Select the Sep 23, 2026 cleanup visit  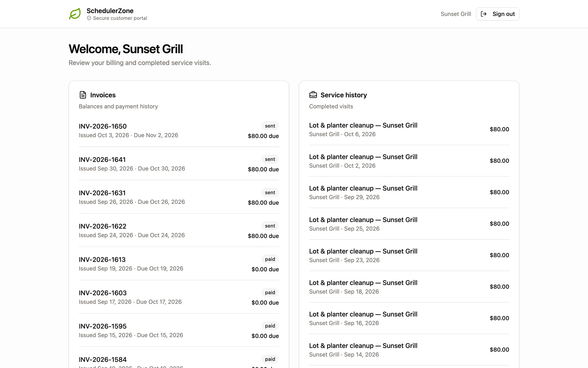click(409, 255)
